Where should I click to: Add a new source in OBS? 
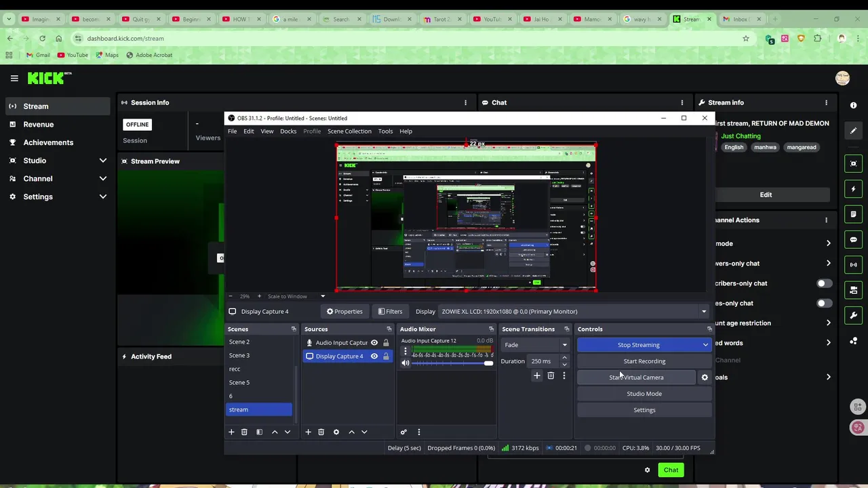(308, 432)
